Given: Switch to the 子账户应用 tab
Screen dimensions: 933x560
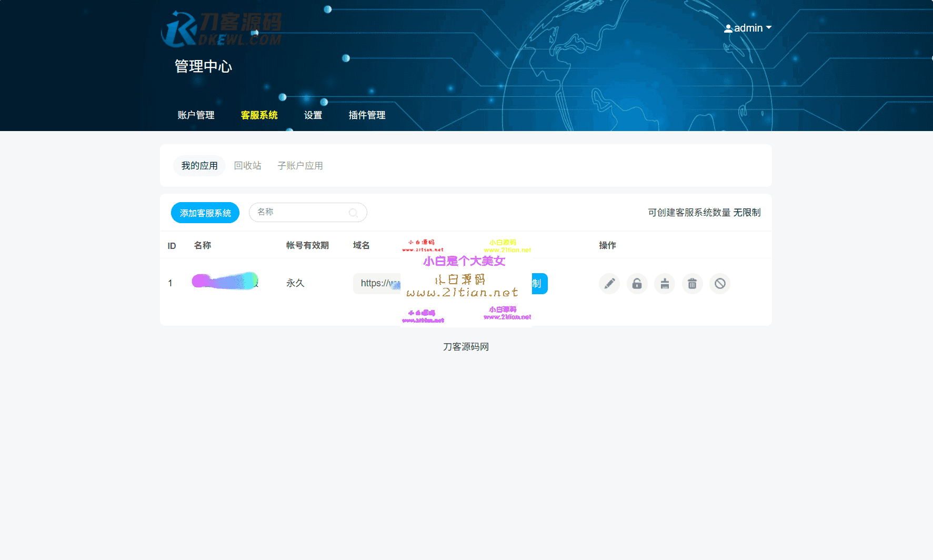Looking at the screenshot, I should (x=300, y=165).
